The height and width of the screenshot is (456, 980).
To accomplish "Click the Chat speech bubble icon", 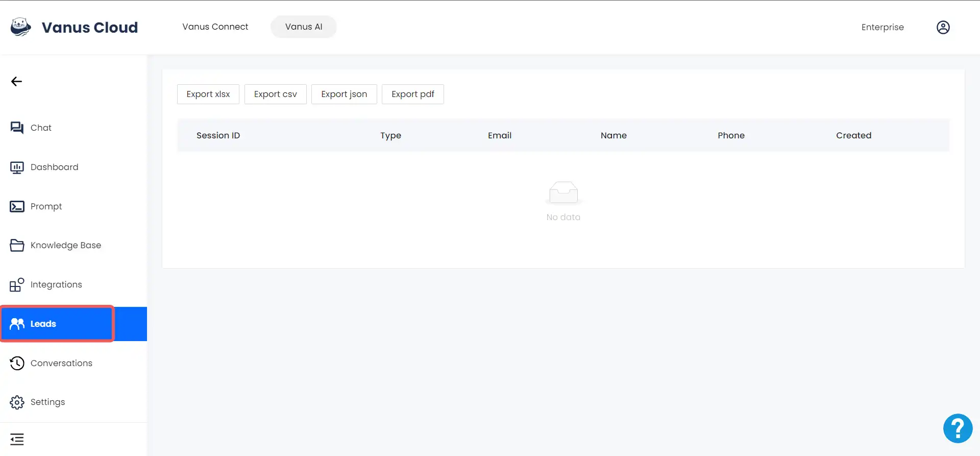I will click(17, 128).
